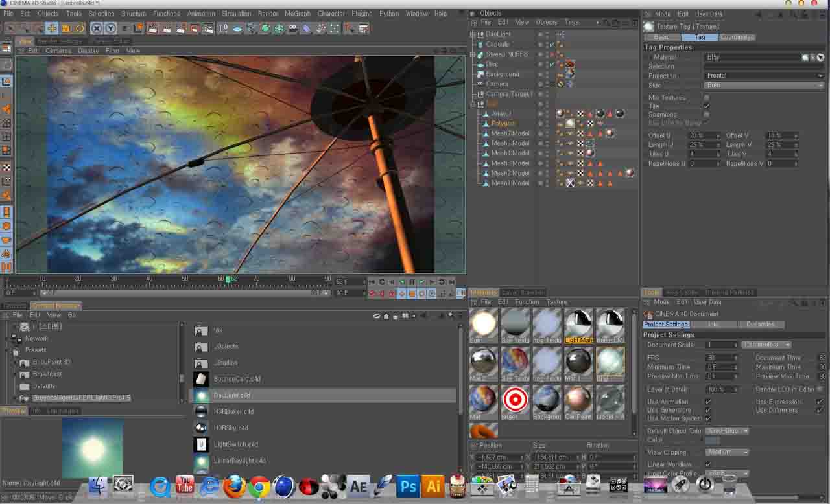830x504 pixels.
Task: Toggle the Mix Textures checkbox
Action: click(707, 97)
